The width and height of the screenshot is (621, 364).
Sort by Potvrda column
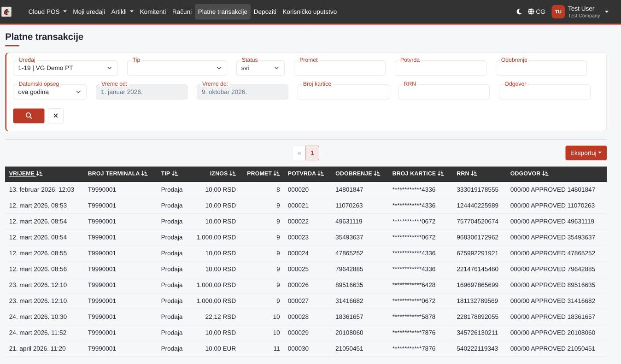[x=306, y=173]
